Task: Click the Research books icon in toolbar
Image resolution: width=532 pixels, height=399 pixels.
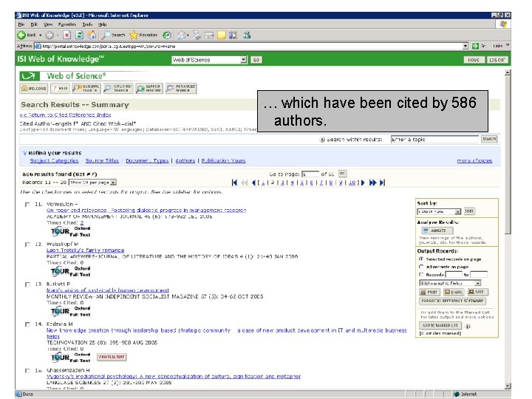Action: point(233,35)
